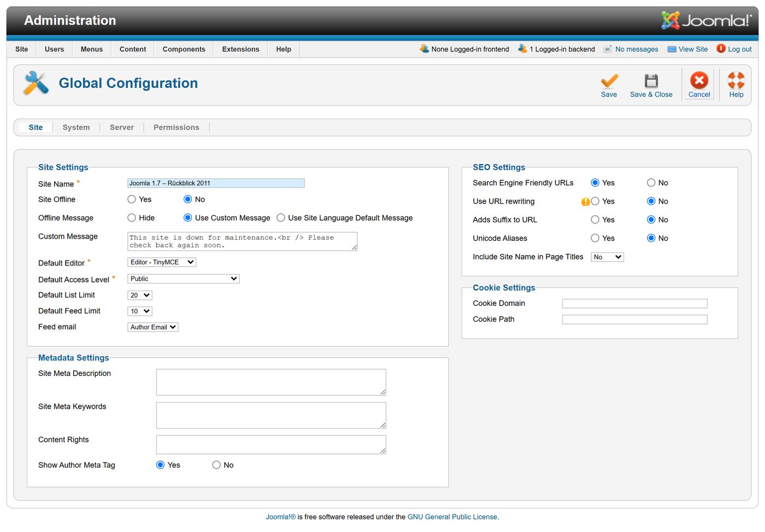Screen dimensions: 765x532
Task: Select Use Site Language Default Message
Action: pyautogui.click(x=281, y=218)
